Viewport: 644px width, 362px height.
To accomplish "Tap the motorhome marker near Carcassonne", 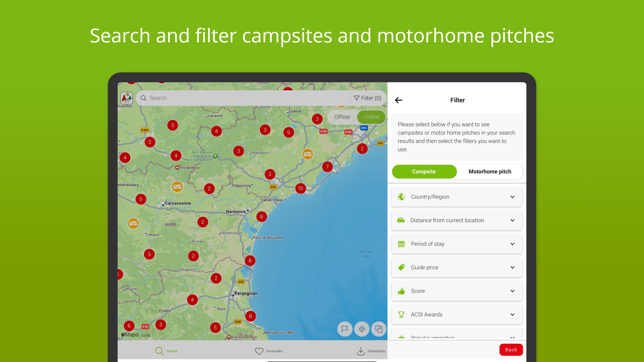I will click(177, 187).
